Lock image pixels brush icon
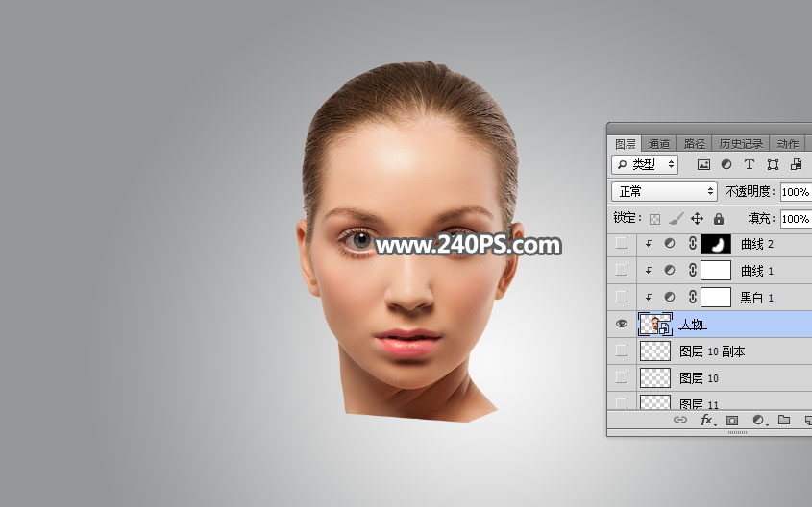Screen dimensions: 812x507 tap(677, 219)
